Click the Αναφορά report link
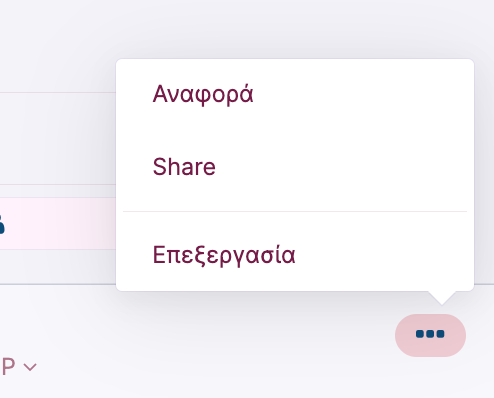Image resolution: width=494 pixels, height=398 pixels. [203, 95]
